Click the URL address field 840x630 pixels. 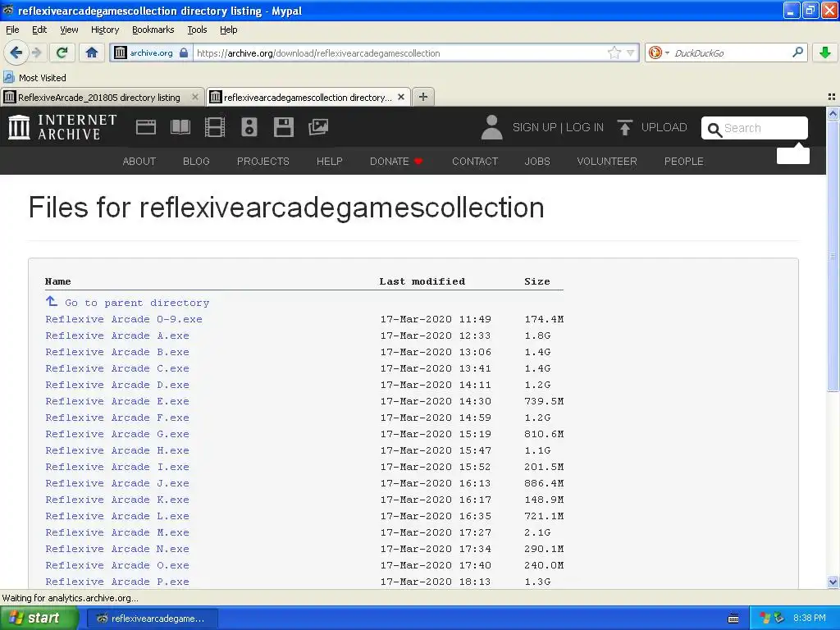point(400,53)
